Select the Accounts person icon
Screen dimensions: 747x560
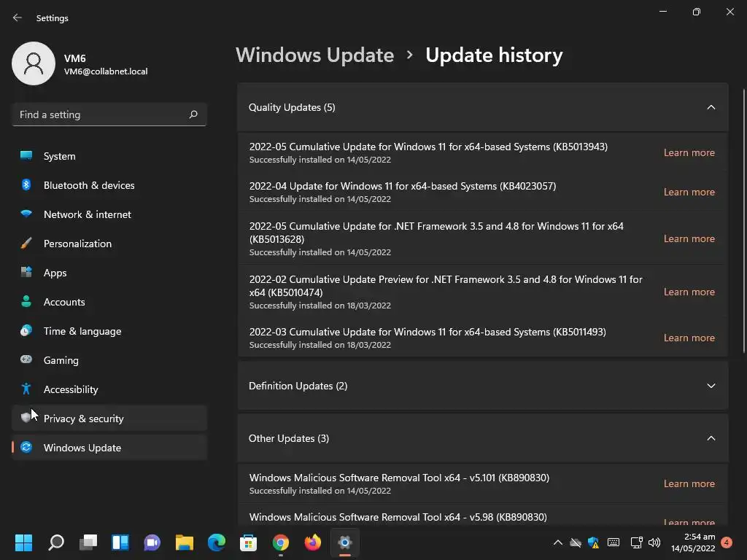click(x=26, y=301)
